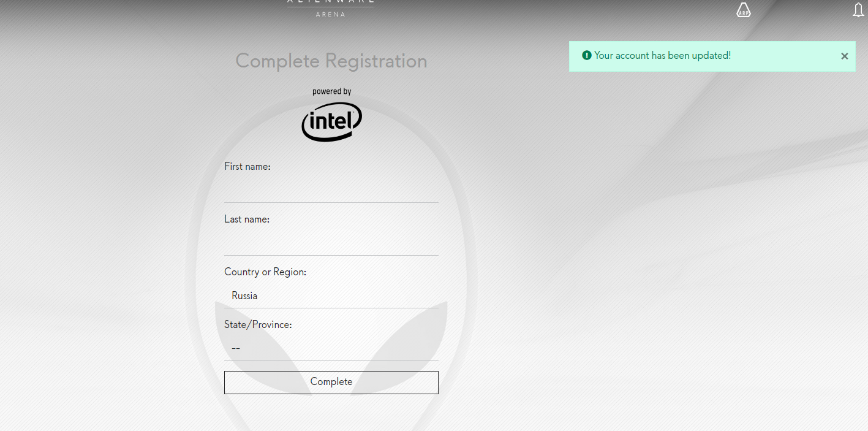The height and width of the screenshot is (431, 868).
Task: Click the green alert icon in the notification
Action: (x=587, y=55)
